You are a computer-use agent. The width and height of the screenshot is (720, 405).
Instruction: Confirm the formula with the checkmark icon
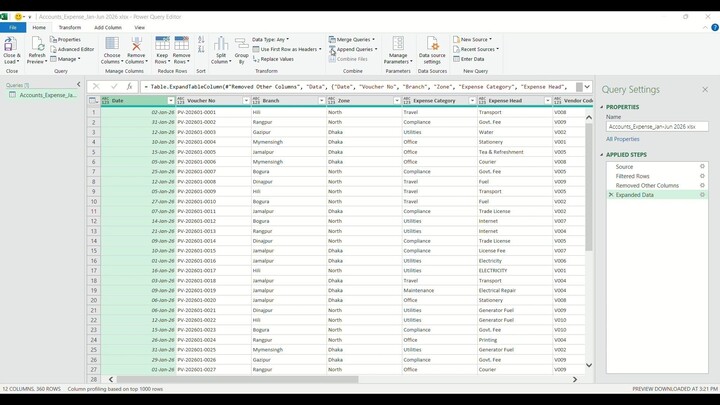pos(114,86)
